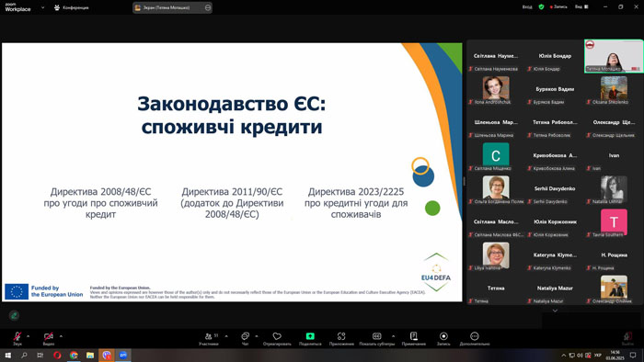Unmute the microphone (Звук) button
Viewport: 644px width, 362px height.
tap(17, 339)
